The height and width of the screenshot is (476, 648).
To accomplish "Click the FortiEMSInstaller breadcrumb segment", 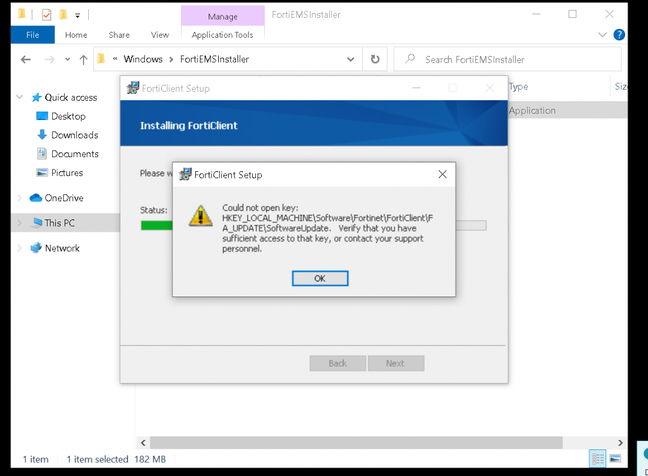I will 214,59.
